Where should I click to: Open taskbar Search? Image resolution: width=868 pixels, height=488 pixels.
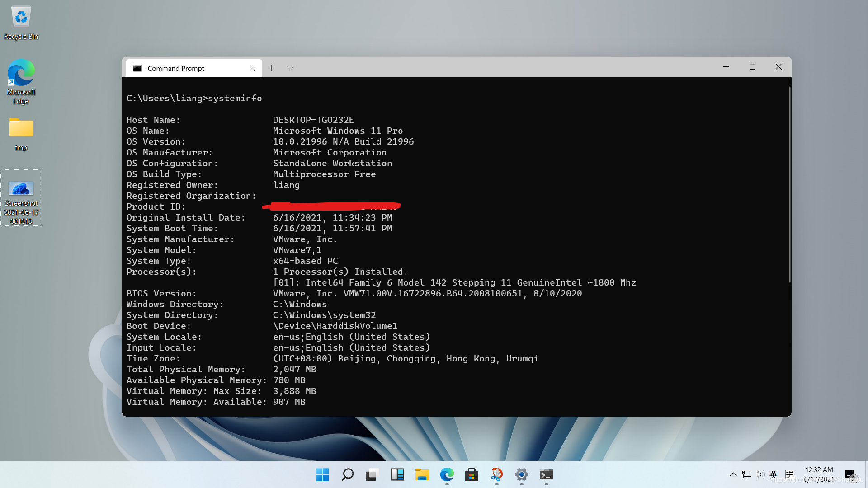347,475
